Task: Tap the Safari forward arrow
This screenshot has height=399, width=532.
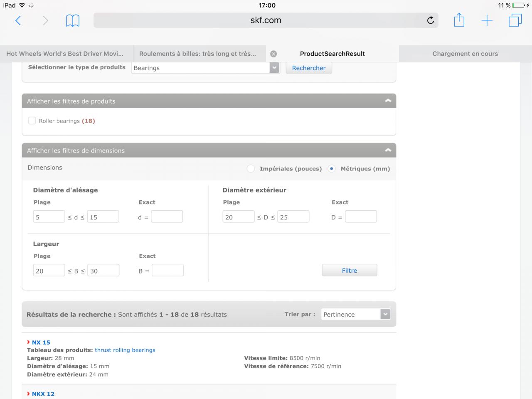Action: click(45, 20)
